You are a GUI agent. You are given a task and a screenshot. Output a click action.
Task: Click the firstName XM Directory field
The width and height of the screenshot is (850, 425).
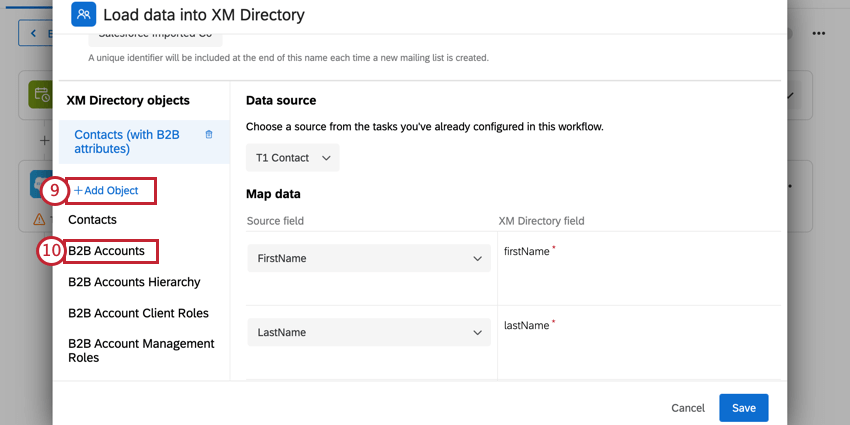(x=527, y=252)
